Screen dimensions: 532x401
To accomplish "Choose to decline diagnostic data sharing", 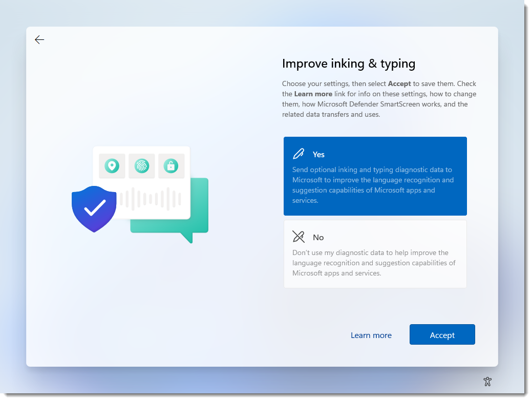I will click(375, 254).
